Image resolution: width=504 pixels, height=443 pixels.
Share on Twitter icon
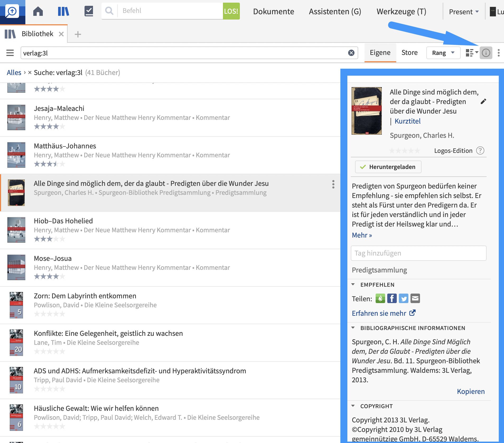[x=404, y=299]
